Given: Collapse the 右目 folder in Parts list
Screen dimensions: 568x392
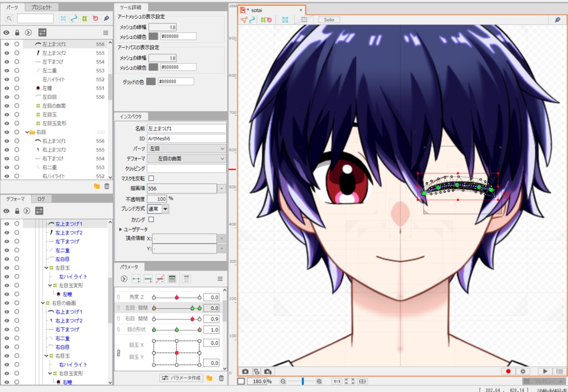Looking at the screenshot, I should (x=27, y=132).
